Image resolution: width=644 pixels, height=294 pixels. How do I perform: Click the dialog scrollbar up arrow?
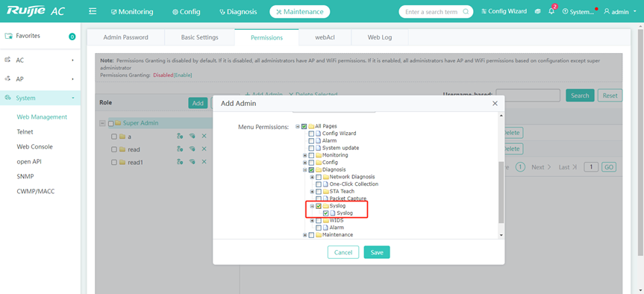(x=501, y=116)
